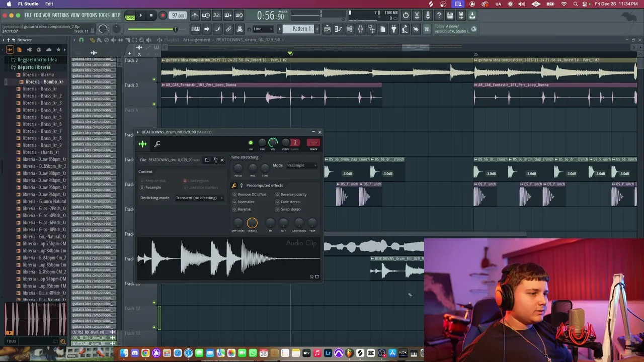Toggle the metronome icon

pyautogui.click(x=195, y=15)
